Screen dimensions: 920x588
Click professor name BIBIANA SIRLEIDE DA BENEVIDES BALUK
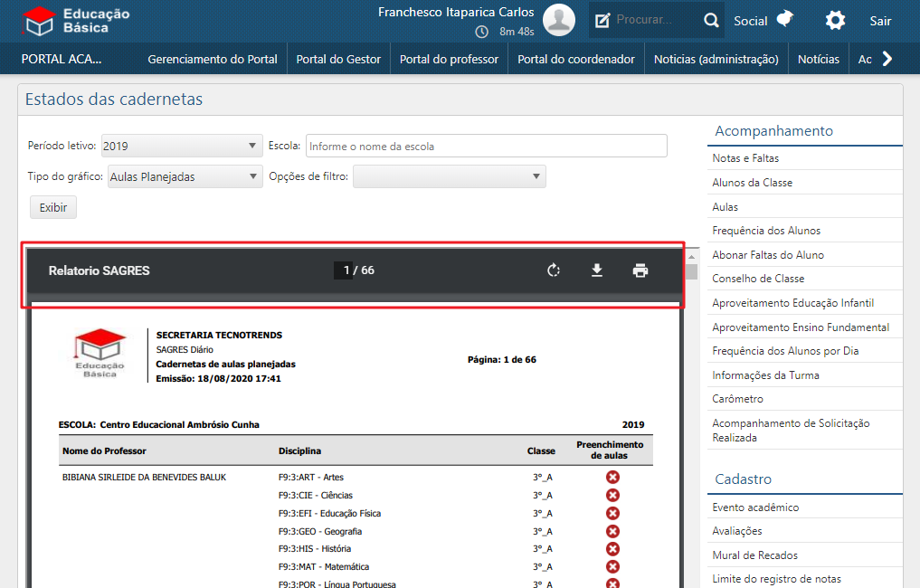point(145,477)
